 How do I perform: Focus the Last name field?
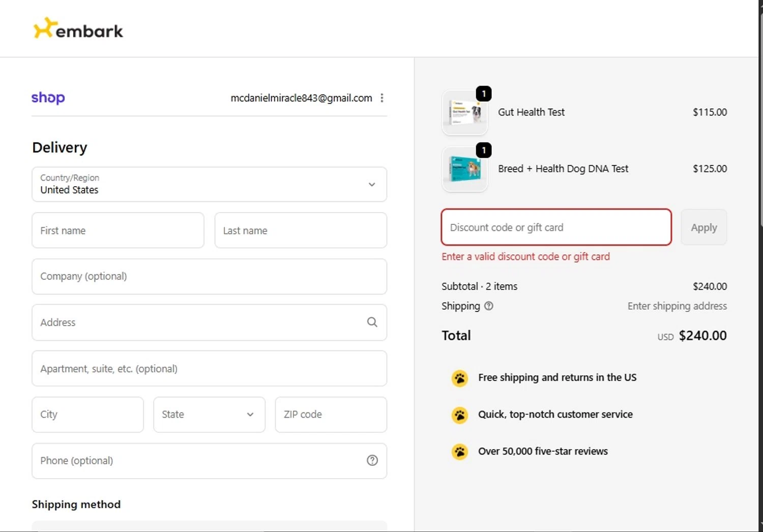(301, 230)
